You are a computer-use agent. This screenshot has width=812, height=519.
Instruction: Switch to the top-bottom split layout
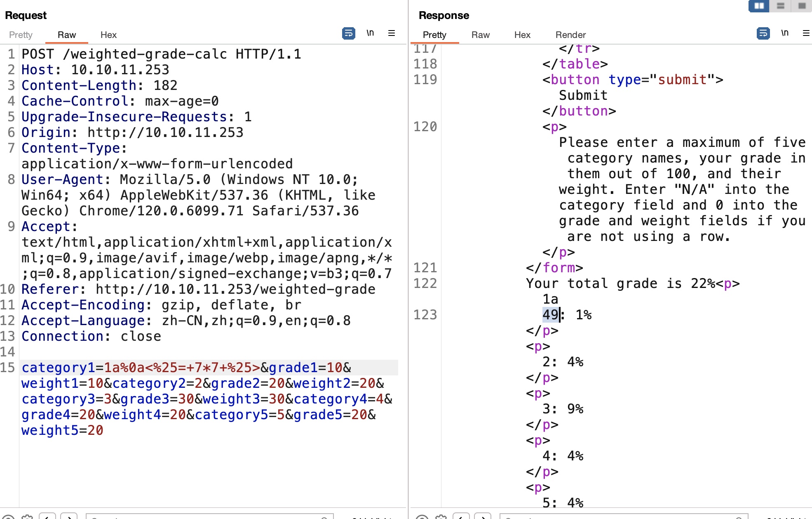pyautogui.click(x=780, y=6)
